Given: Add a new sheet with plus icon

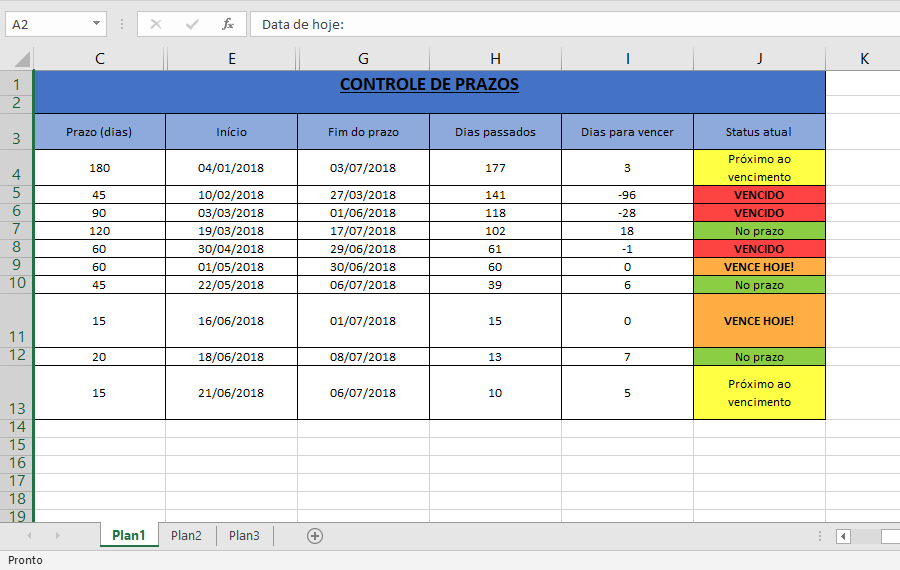Looking at the screenshot, I should (x=315, y=536).
